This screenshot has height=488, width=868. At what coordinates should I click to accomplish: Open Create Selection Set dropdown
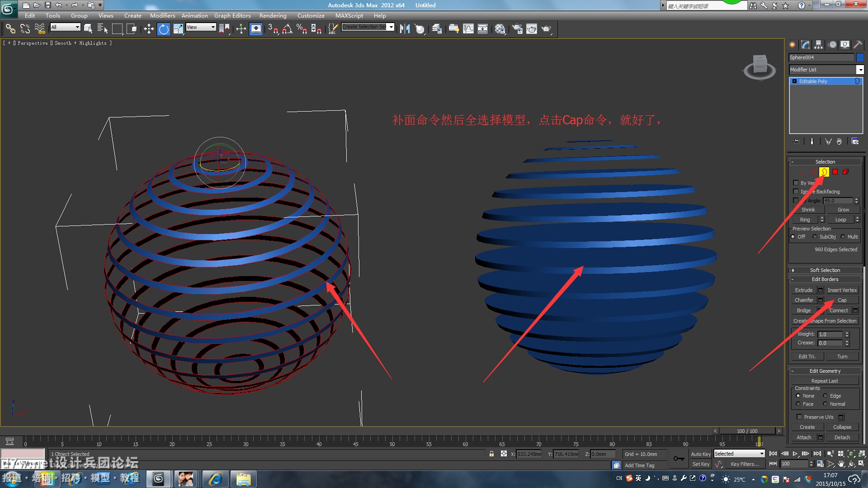[368, 27]
